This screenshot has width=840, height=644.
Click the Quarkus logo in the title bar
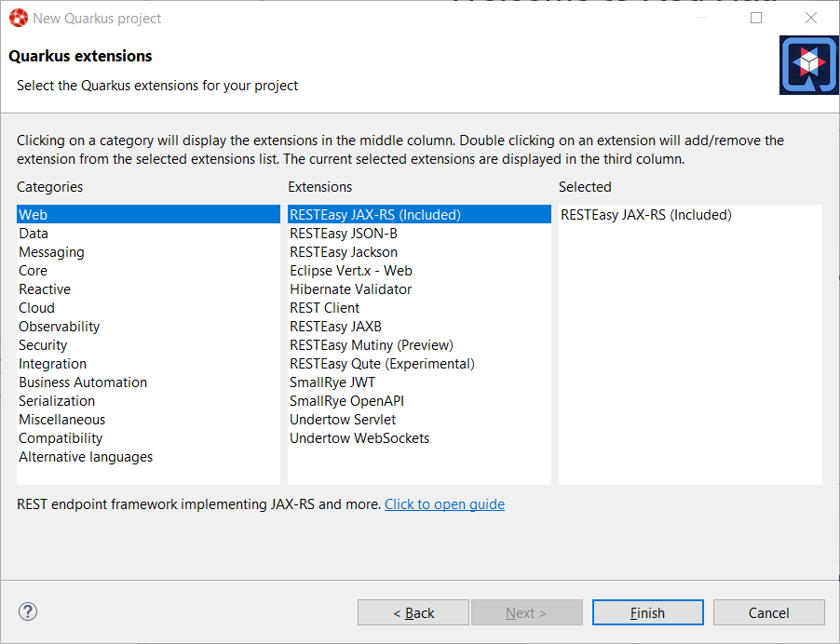(19, 19)
